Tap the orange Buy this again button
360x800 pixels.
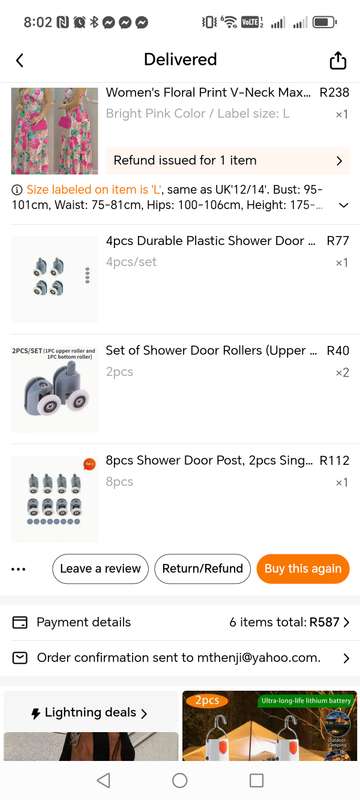point(303,569)
